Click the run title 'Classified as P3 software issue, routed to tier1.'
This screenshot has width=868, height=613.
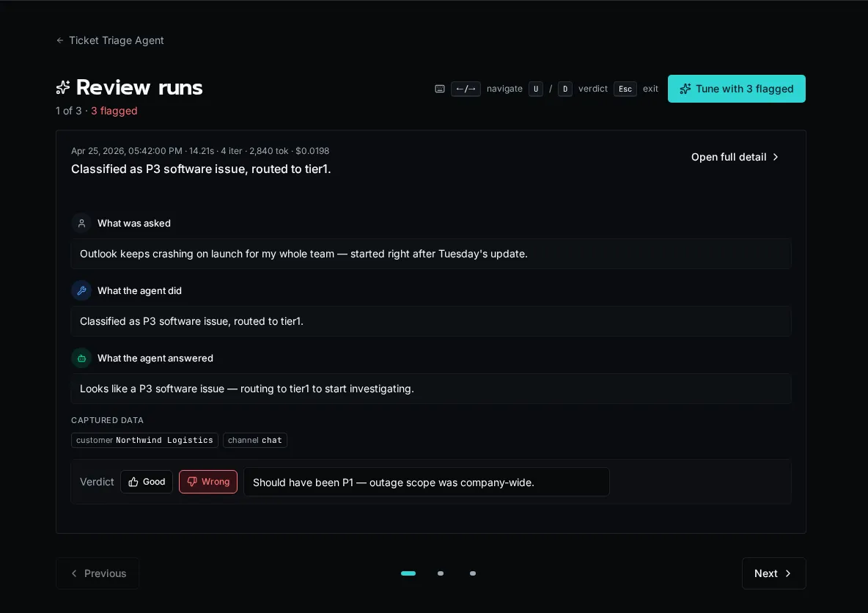[201, 169]
